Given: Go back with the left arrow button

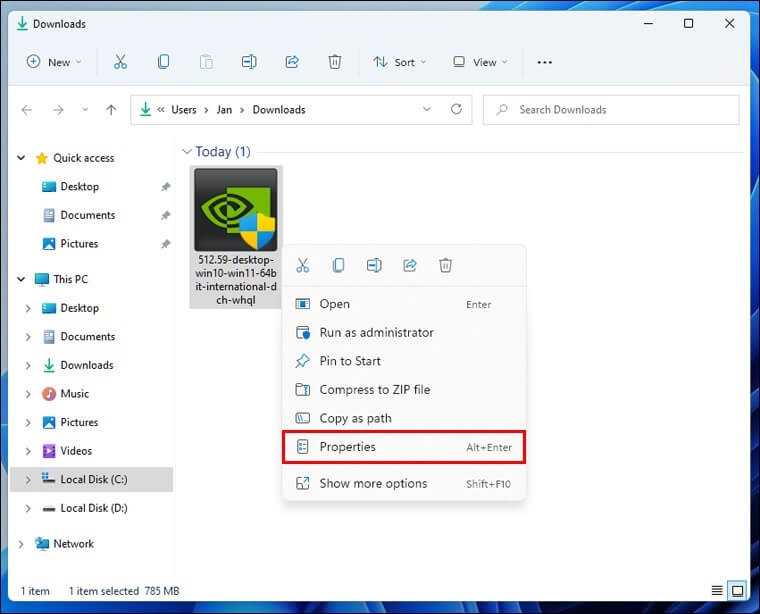Looking at the screenshot, I should [27, 110].
